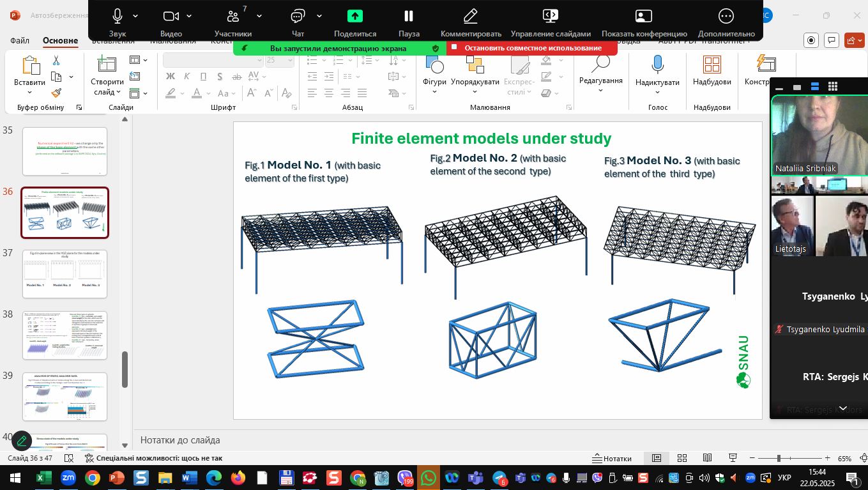Screen dimensions: 868x490
Task: Switch to Normal view icon
Action: pos(657,458)
